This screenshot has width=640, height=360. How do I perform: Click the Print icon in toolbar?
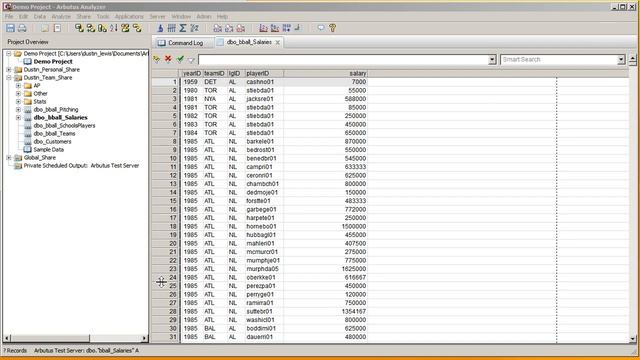click(22, 28)
